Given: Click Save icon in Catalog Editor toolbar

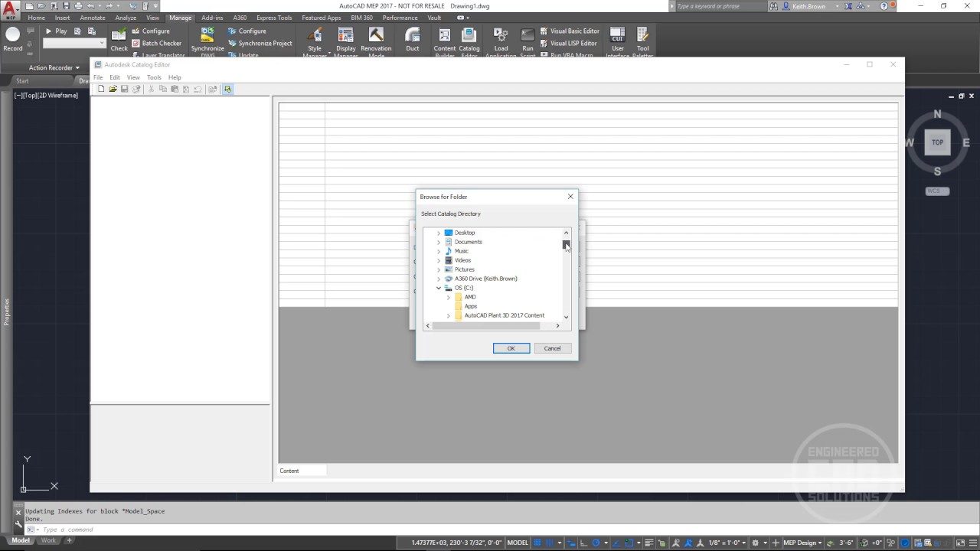Looking at the screenshot, I should pos(124,89).
